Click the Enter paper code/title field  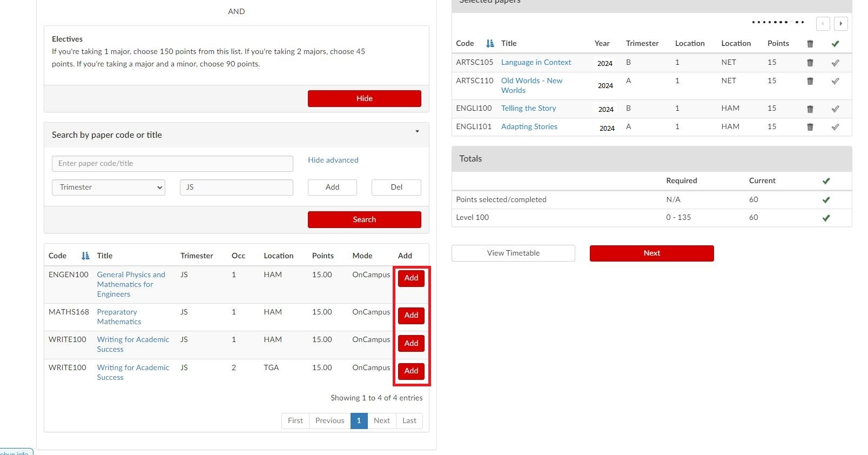pos(172,164)
